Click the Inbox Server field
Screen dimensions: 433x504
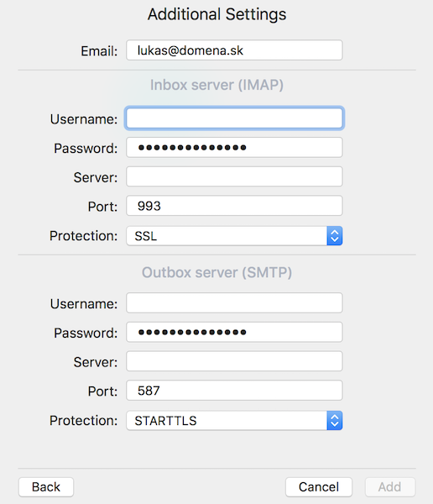coord(234,176)
